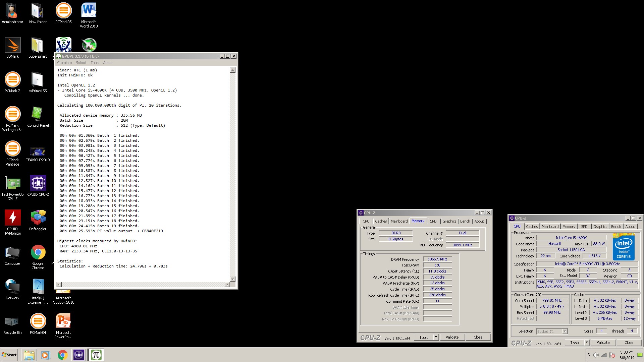Image resolution: width=644 pixels, height=362 pixels.
Task: Expand Tools dropdown arrow in CPU-Z Memory window
Action: (x=436, y=337)
